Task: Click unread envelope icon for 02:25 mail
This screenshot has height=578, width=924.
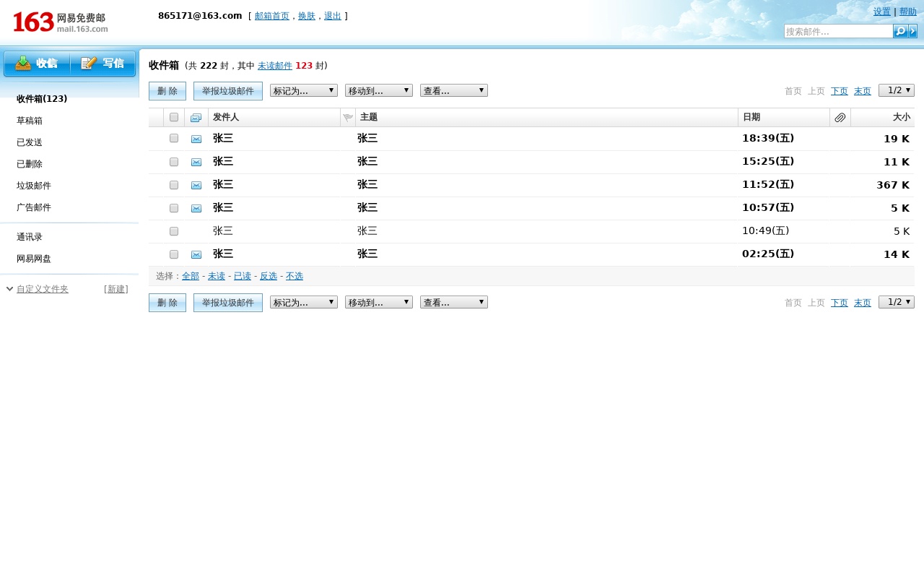Action: [196, 254]
